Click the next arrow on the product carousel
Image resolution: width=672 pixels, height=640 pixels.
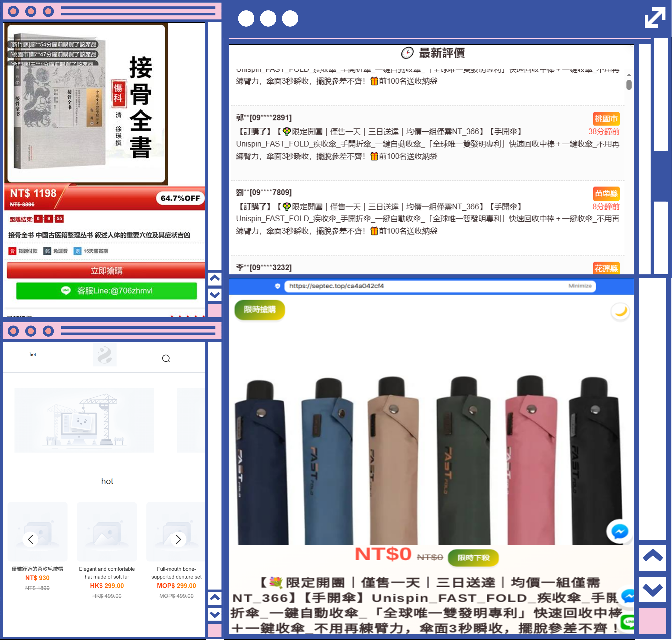[178, 539]
